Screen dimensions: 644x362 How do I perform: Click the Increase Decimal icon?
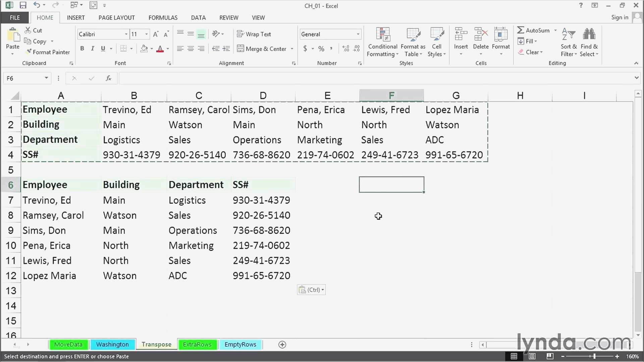click(x=346, y=49)
